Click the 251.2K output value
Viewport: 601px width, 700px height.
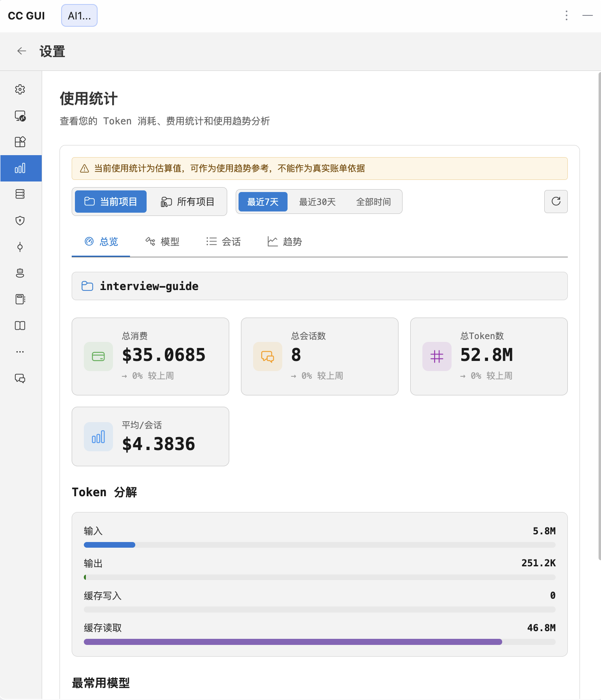coord(538,563)
